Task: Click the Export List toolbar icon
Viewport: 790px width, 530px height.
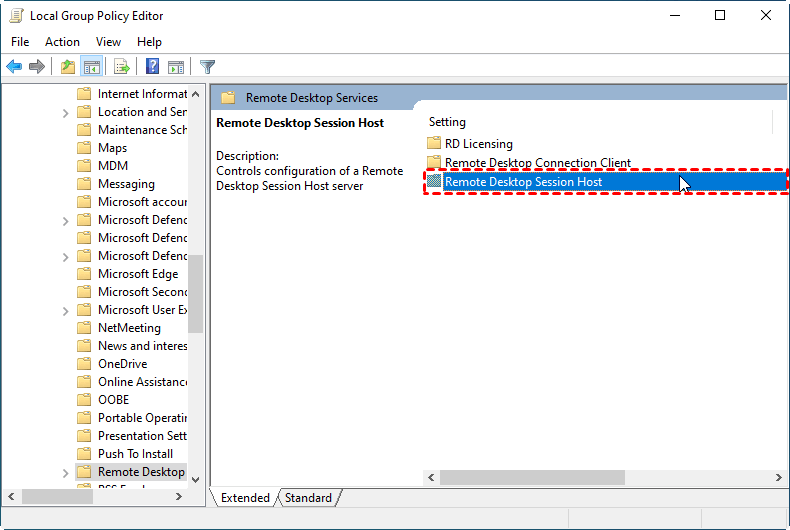Action: pyautogui.click(x=121, y=67)
